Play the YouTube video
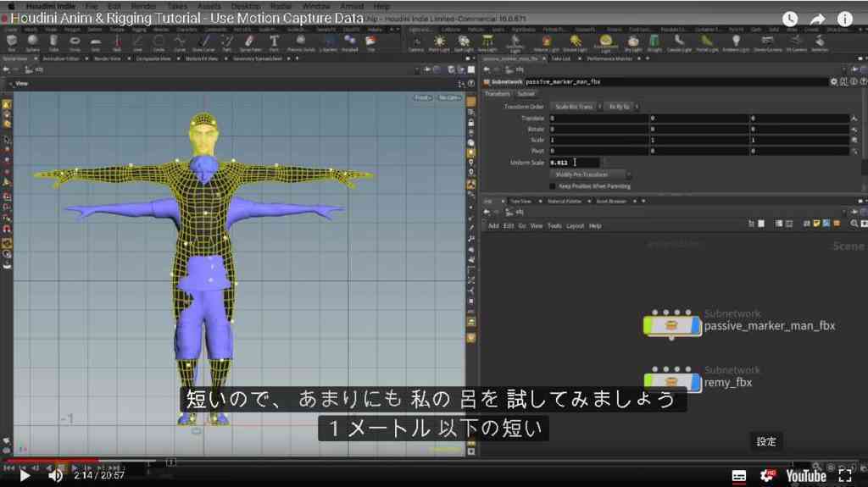 (25, 475)
